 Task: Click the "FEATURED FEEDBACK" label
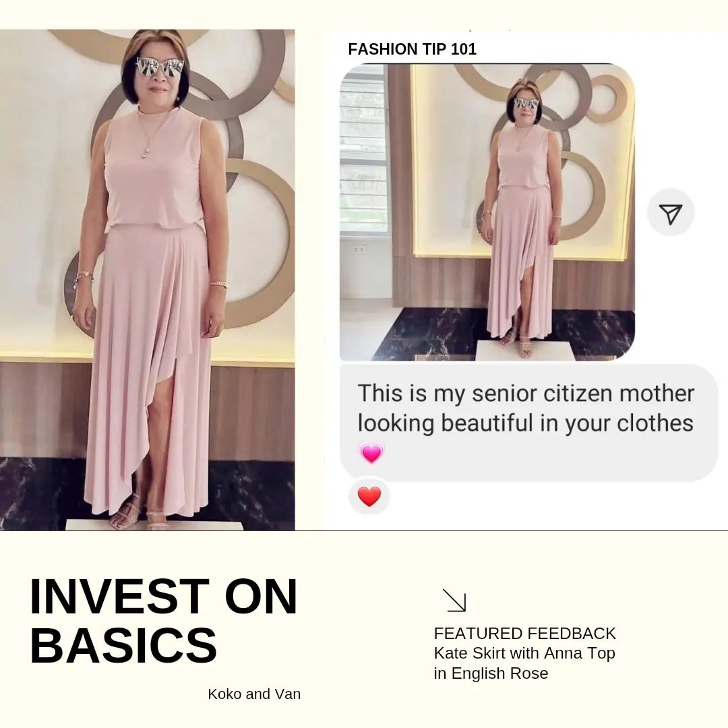pyautogui.click(x=524, y=634)
